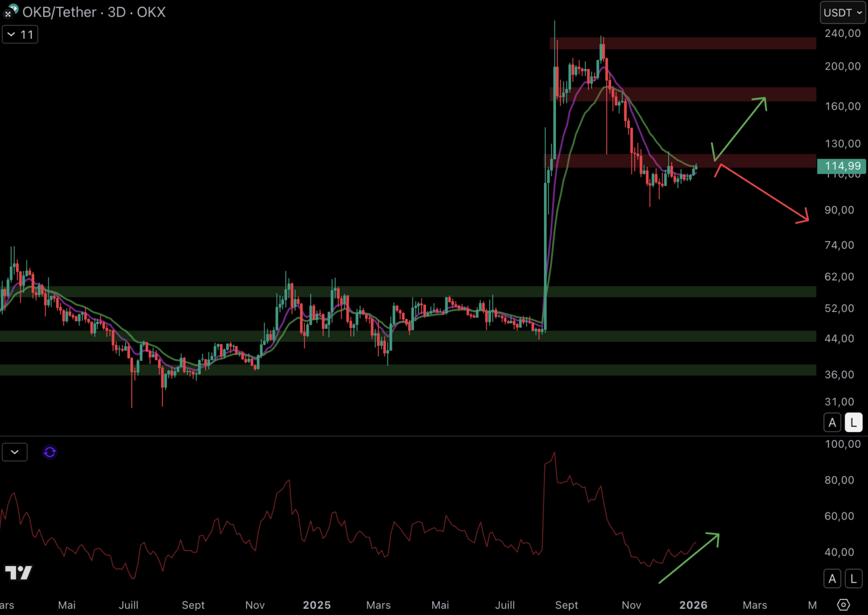Open chart settings gear icon
The image size is (868, 615).
point(844,605)
